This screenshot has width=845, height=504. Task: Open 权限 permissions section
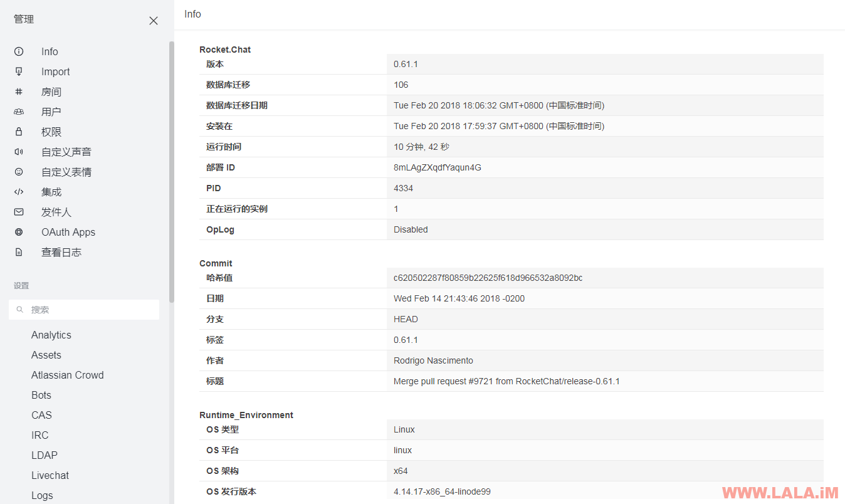[51, 132]
